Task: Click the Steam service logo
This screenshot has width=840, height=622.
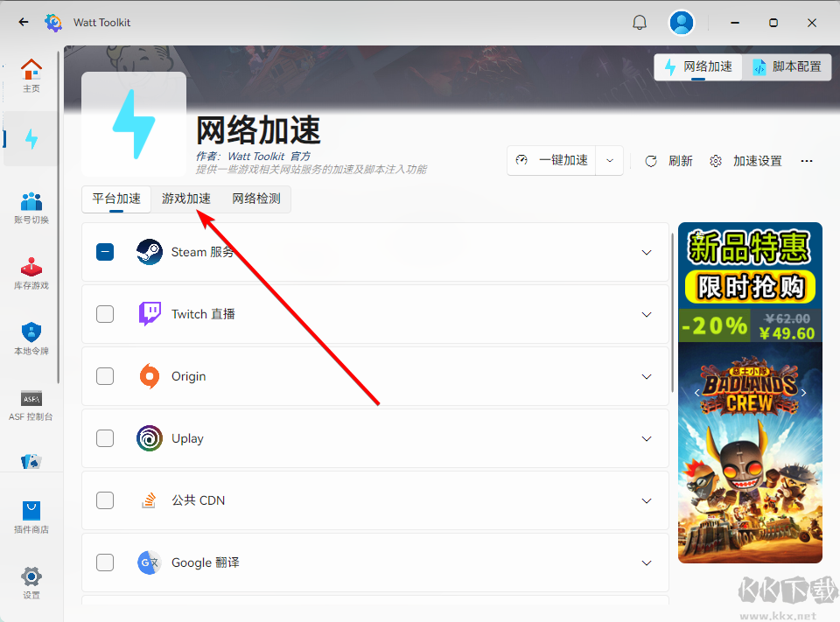Action: 150,252
